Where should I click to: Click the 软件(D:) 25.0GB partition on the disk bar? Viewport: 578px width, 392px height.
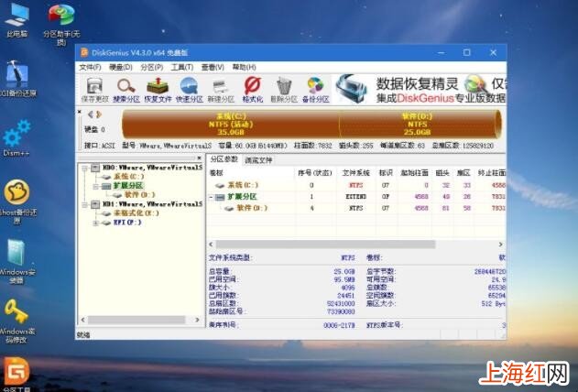pos(420,125)
